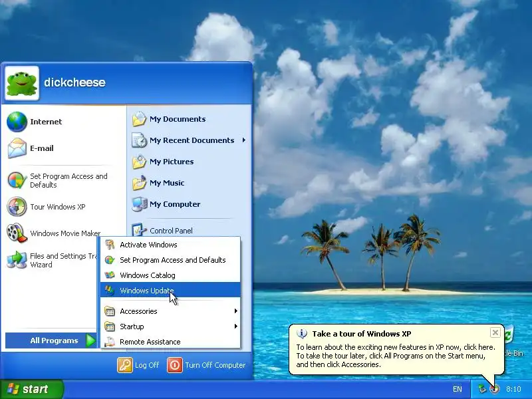Click the My Pictures folder icon
The image size is (532, 399).
tap(139, 162)
